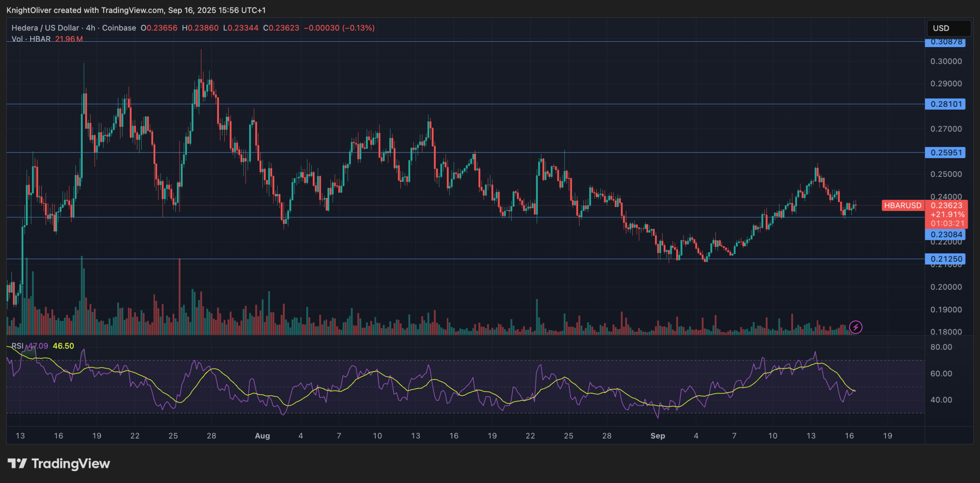The height and width of the screenshot is (483, 980).
Task: Click the 0.30000 price scale label
Action: coord(946,61)
